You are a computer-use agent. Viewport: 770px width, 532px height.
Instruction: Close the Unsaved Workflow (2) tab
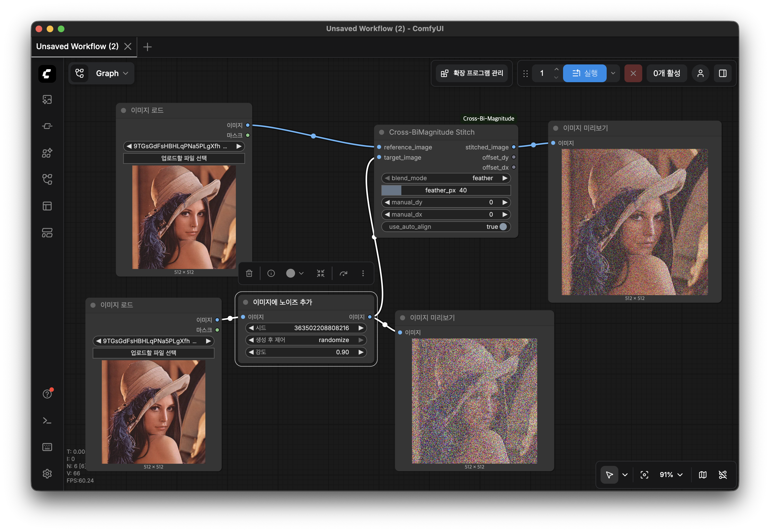point(128,47)
